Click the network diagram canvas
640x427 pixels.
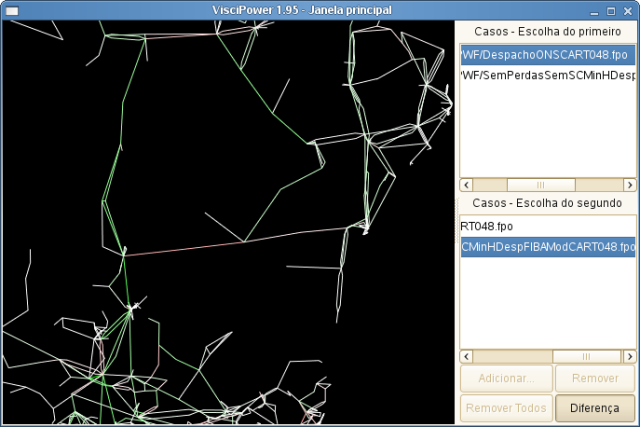point(229,222)
